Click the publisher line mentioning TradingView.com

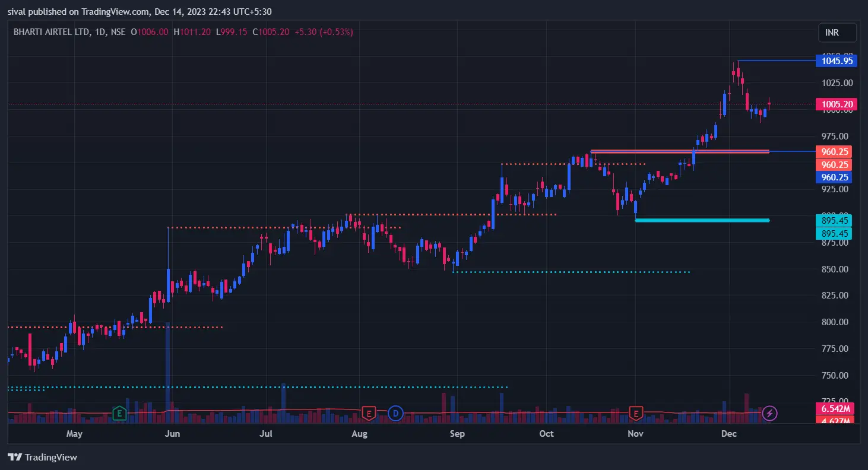(141, 11)
